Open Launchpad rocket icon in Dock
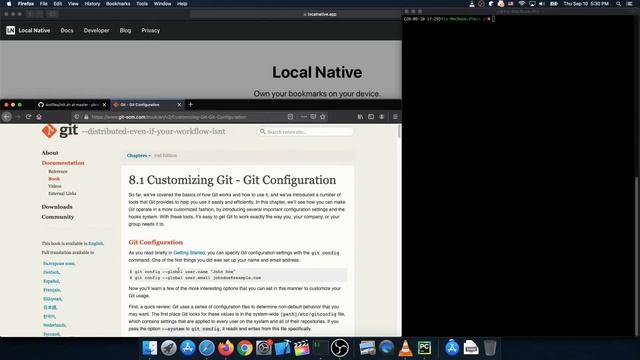The width and height of the screenshot is (640, 360). [169, 348]
